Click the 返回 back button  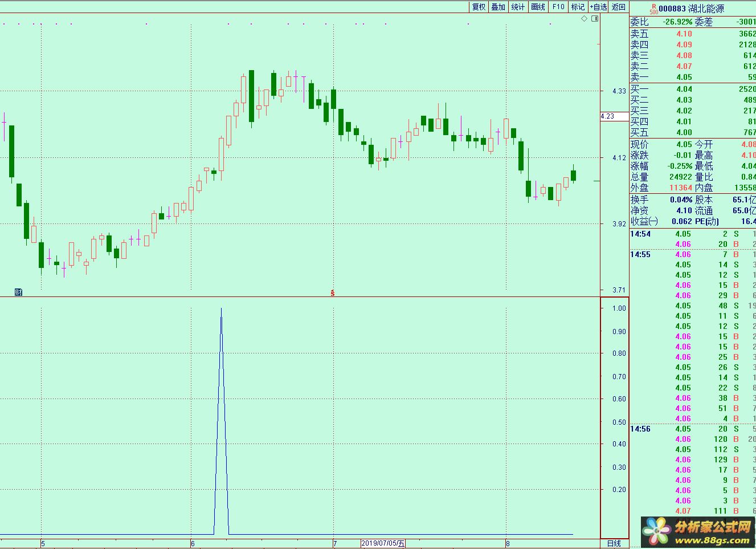(x=619, y=7)
